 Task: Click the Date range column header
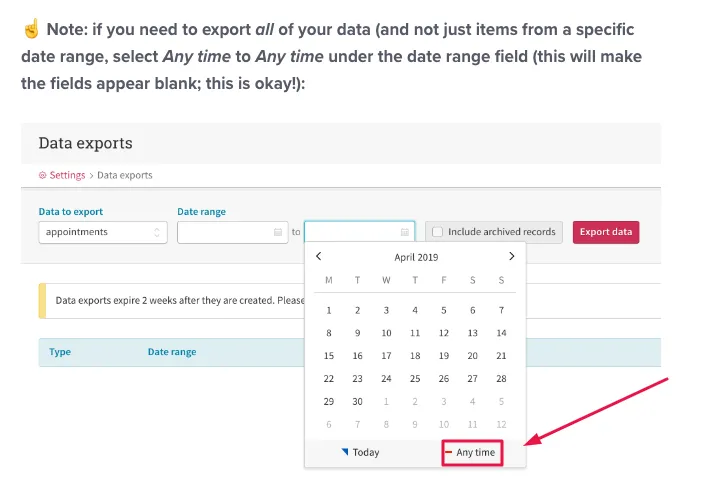coord(172,352)
